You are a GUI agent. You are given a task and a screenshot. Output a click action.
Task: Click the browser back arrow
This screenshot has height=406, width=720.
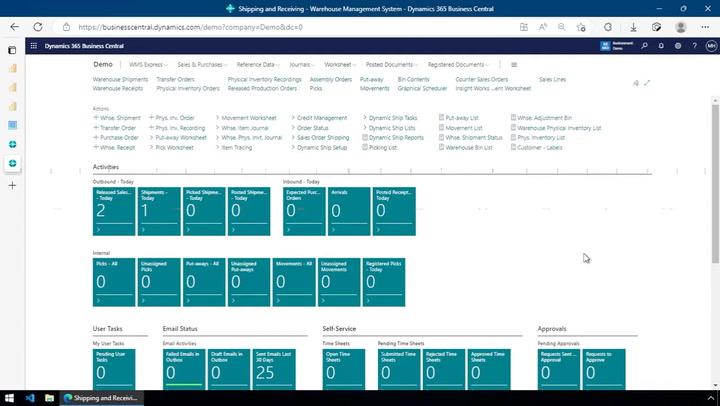pos(15,27)
